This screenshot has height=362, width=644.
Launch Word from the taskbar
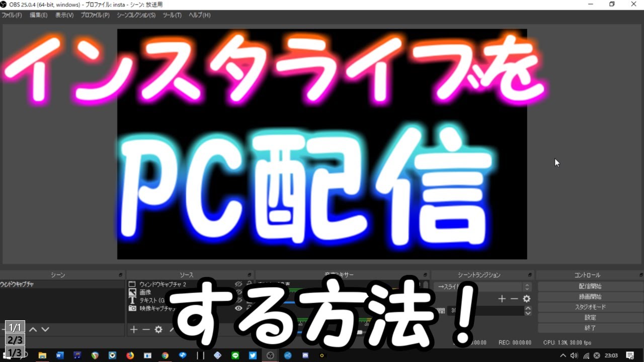pos(60,355)
